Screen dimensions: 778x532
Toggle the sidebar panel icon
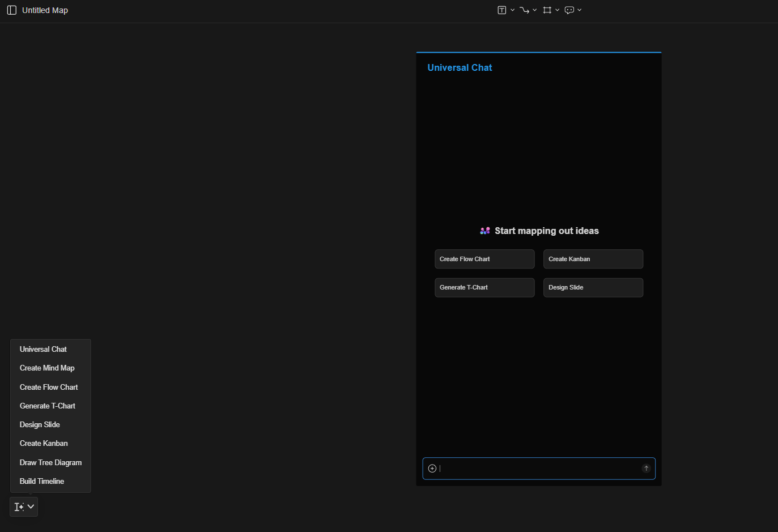[11, 10]
